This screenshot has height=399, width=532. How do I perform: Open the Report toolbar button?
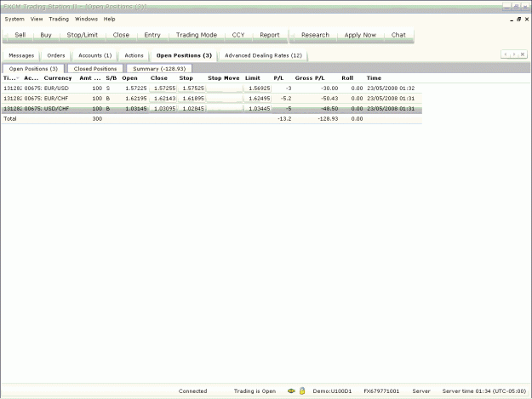(270, 35)
